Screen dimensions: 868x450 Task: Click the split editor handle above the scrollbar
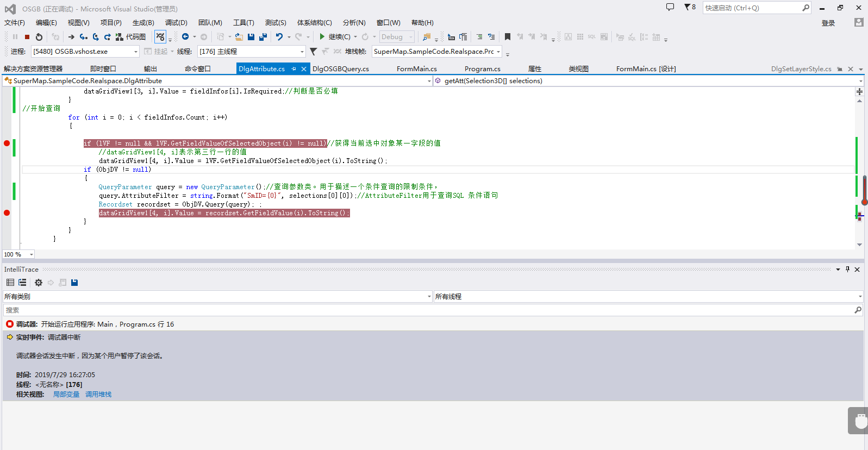click(x=859, y=91)
